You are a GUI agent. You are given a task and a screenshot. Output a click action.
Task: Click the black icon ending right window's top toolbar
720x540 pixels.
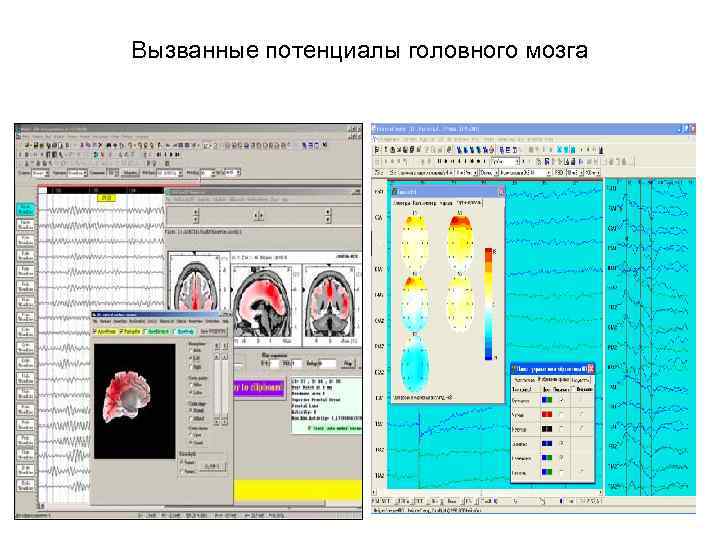(601, 150)
